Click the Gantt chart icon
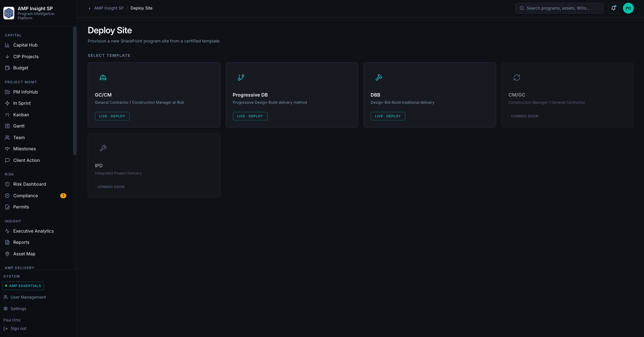Viewport: 644px width, 337px height. click(x=7, y=126)
